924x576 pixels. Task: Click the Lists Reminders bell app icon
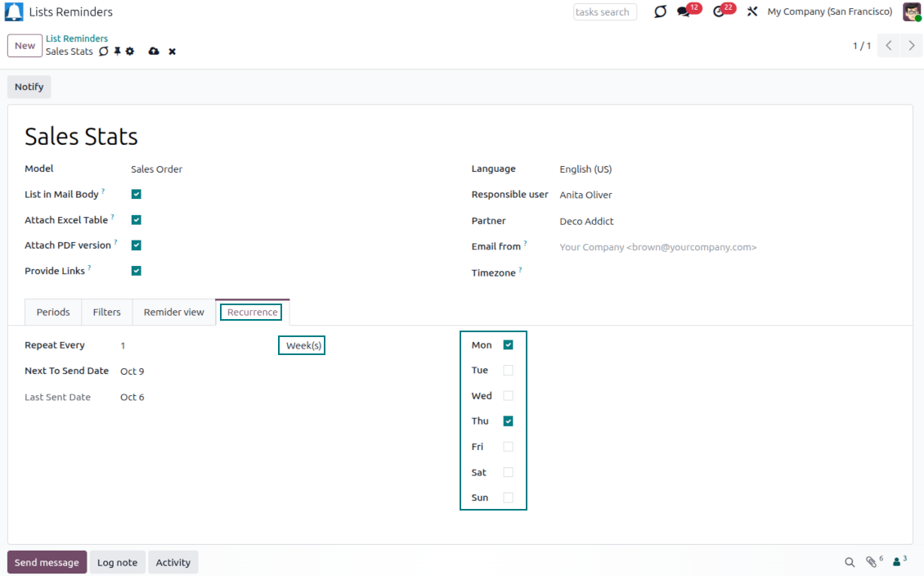[x=14, y=12]
